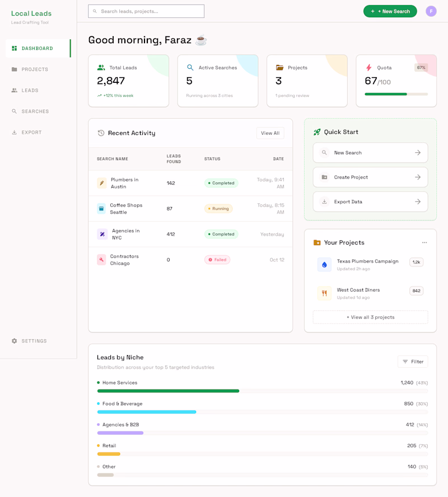Viewport: 448px width, 497px height.
Task: Open the Your Projects three-dot menu
Action: click(x=424, y=242)
